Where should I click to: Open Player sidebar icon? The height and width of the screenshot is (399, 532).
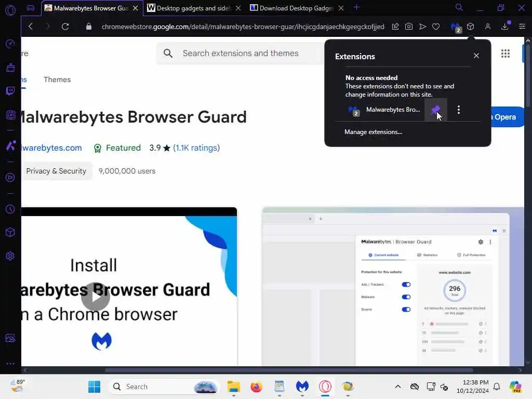pyautogui.click(x=10, y=178)
